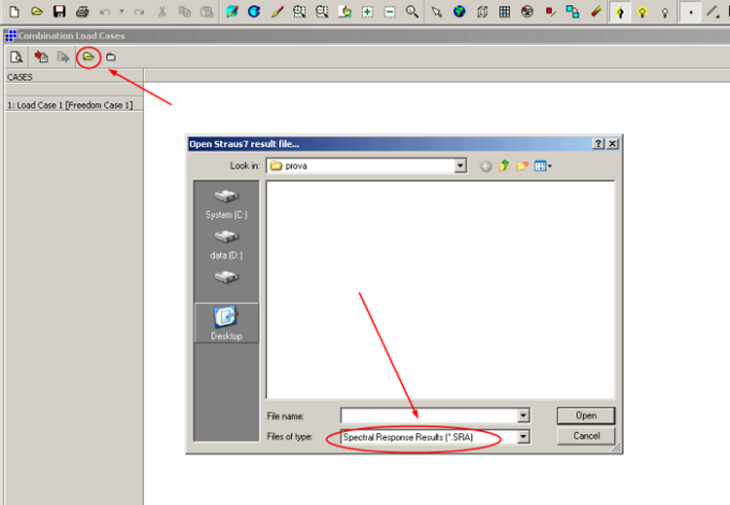Select Load Case 1 [Freedom Case 1]

(70, 104)
